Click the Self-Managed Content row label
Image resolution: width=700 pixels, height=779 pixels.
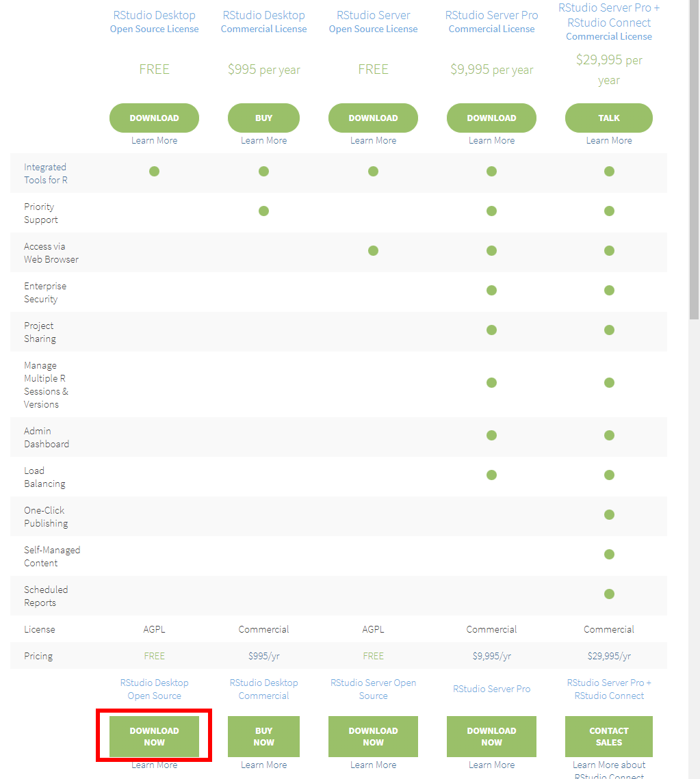[52, 557]
